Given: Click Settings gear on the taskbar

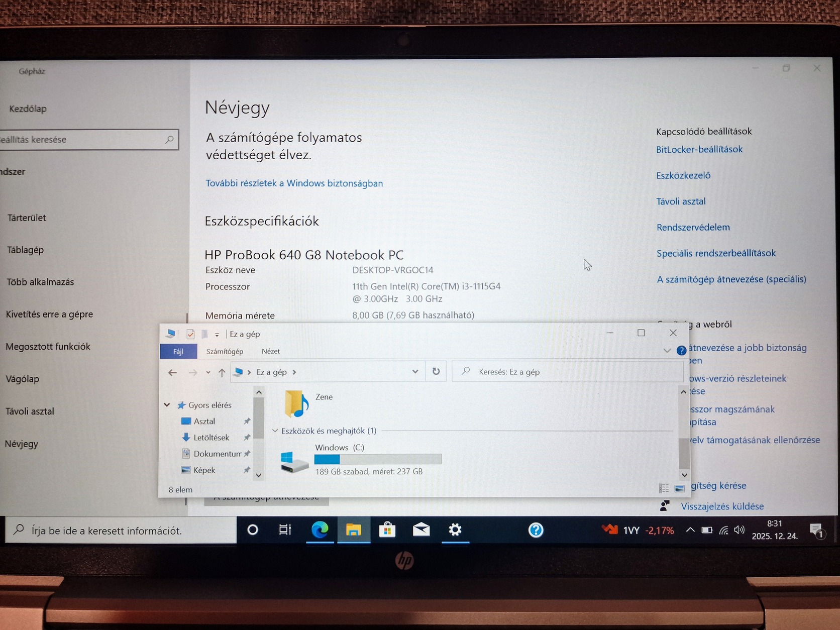Looking at the screenshot, I should tap(455, 530).
